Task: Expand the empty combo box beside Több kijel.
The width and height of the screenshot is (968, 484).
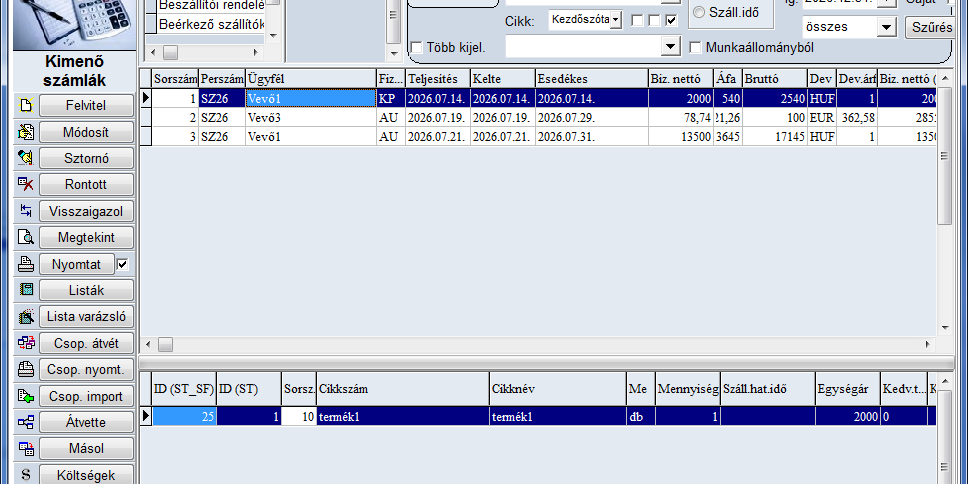Action: coord(670,46)
